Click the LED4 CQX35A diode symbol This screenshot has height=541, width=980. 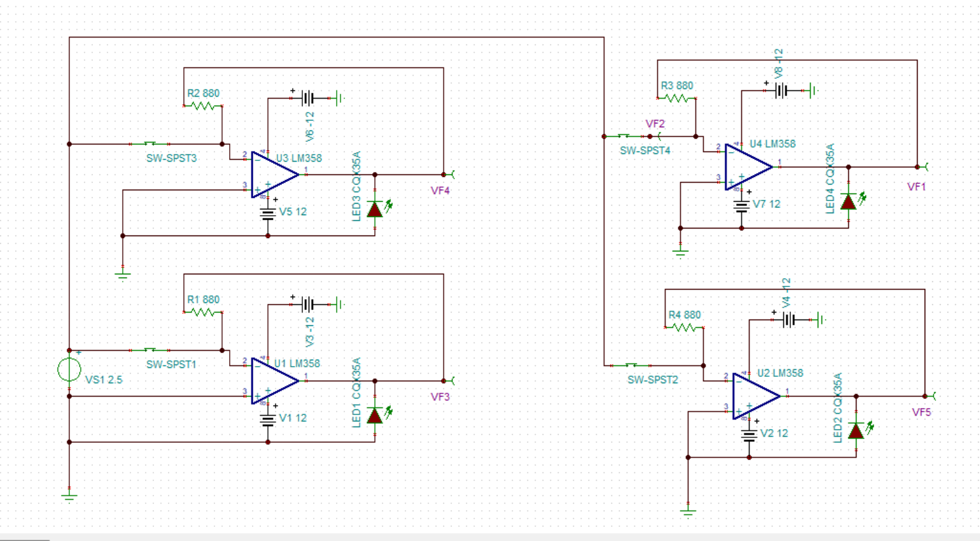tap(849, 200)
